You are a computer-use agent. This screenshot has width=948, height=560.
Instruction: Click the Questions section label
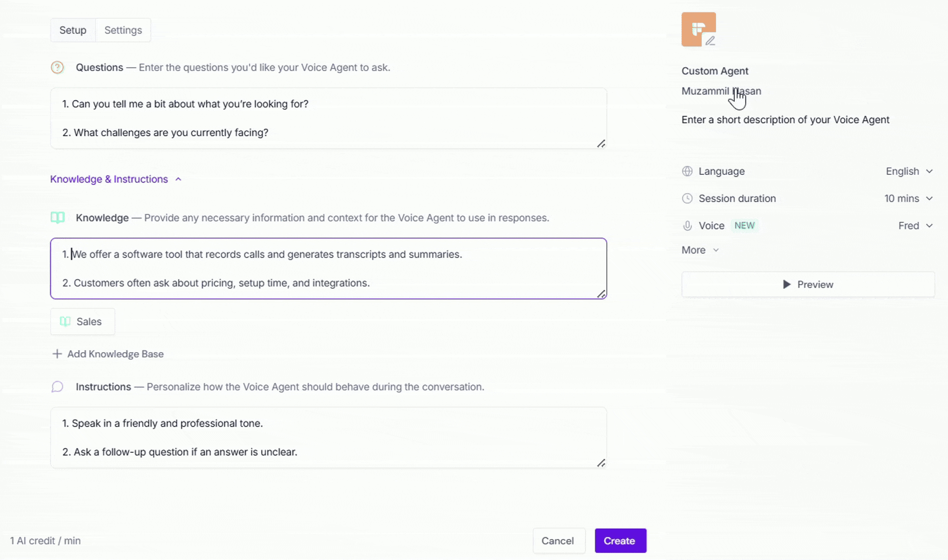click(x=99, y=68)
